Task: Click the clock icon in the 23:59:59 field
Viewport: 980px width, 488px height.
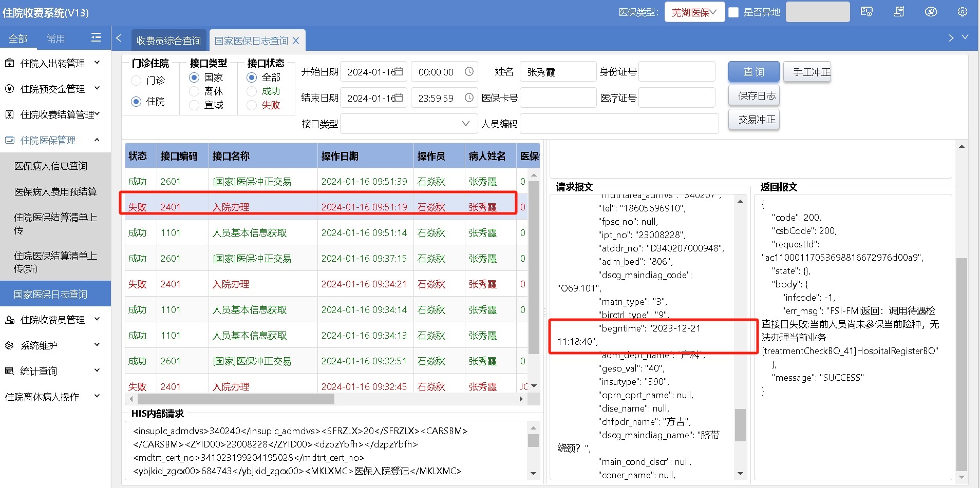Action: 469,97
